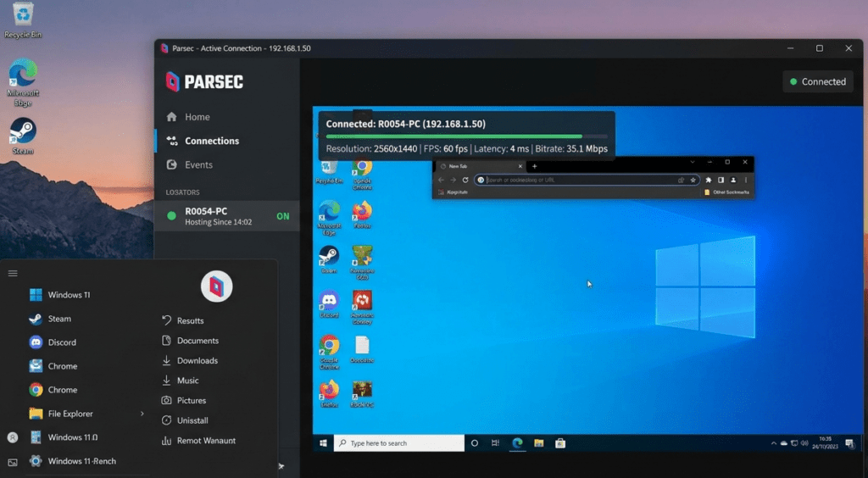Open Documents folder in Start menu

point(190,340)
